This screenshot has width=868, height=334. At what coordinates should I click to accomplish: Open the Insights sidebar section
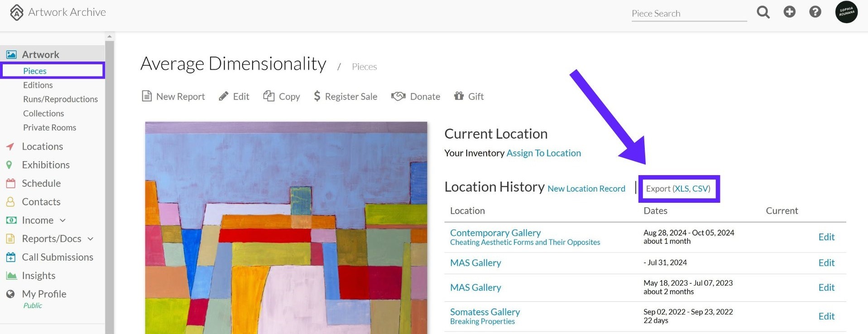[x=38, y=276]
